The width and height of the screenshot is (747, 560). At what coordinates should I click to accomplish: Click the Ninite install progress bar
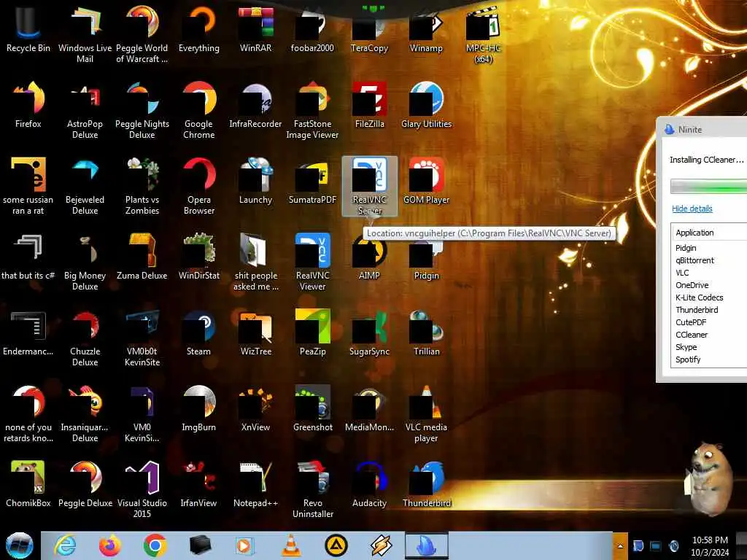pos(708,186)
